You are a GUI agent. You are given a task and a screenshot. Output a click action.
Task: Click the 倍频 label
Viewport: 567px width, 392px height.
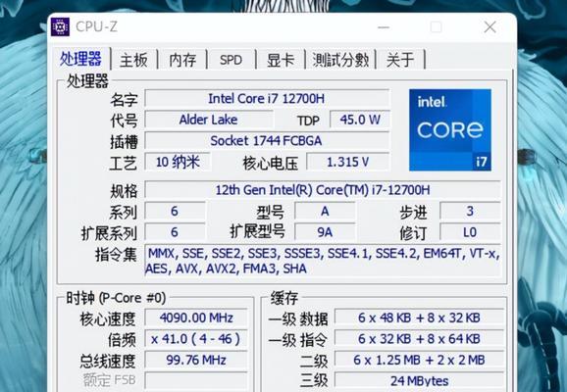pos(122,340)
